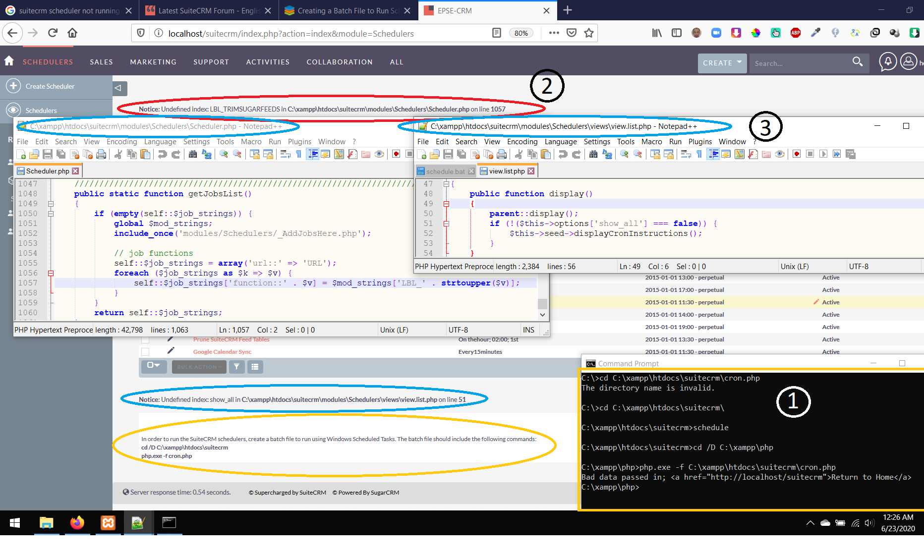The height and width of the screenshot is (560, 924).
Task: Tick the checkbox for Prune SuiteCRM Feed Tables
Action: coord(145,339)
